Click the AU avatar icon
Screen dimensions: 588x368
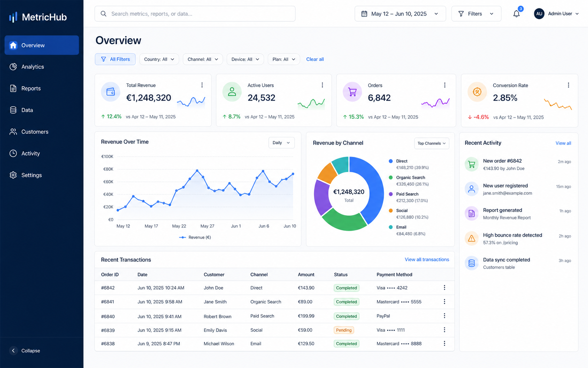[539, 14]
